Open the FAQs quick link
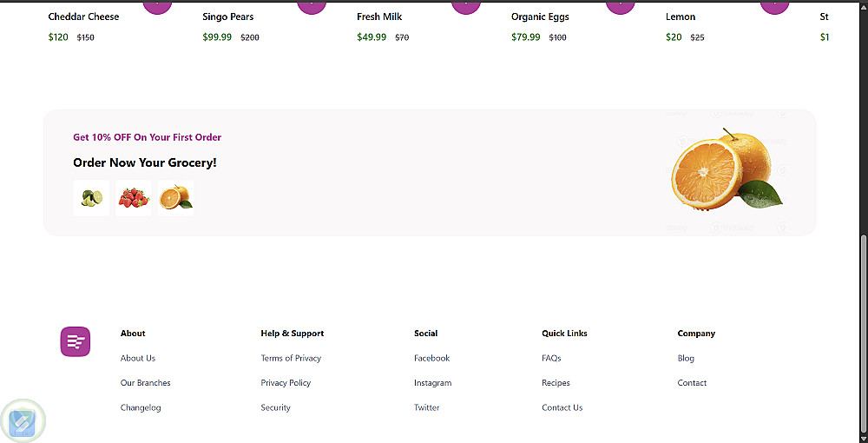868x443 pixels. (x=551, y=358)
